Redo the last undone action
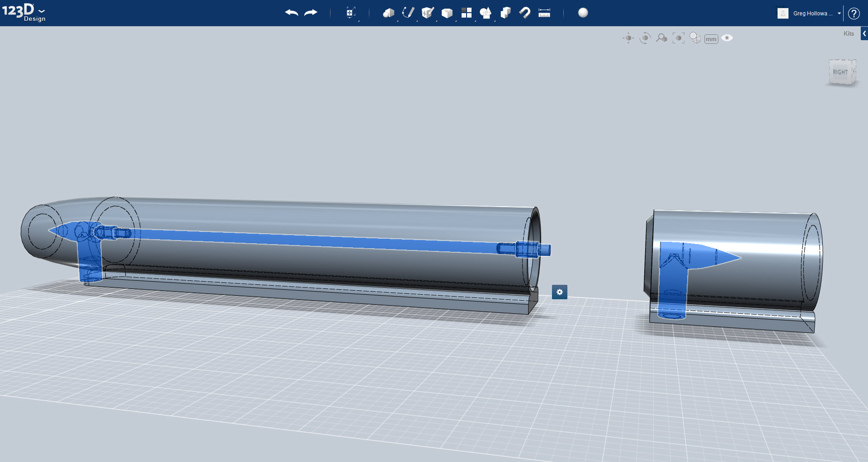Screen dimensions: 868x462 click(311, 13)
